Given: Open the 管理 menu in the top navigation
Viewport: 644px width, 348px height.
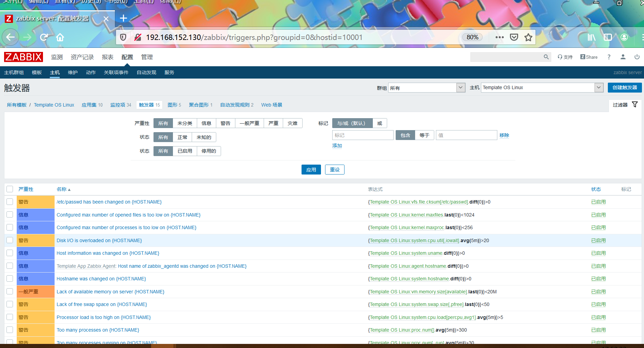Looking at the screenshot, I should point(147,57).
